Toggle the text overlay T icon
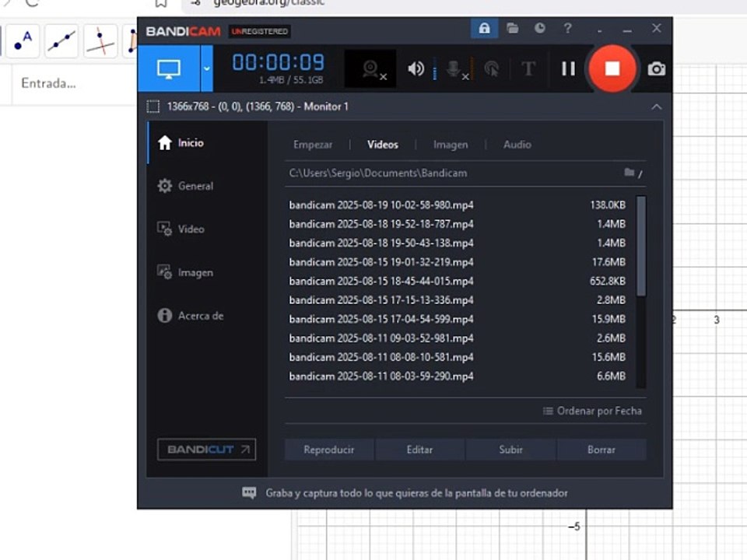747x560 pixels. pos(528,69)
